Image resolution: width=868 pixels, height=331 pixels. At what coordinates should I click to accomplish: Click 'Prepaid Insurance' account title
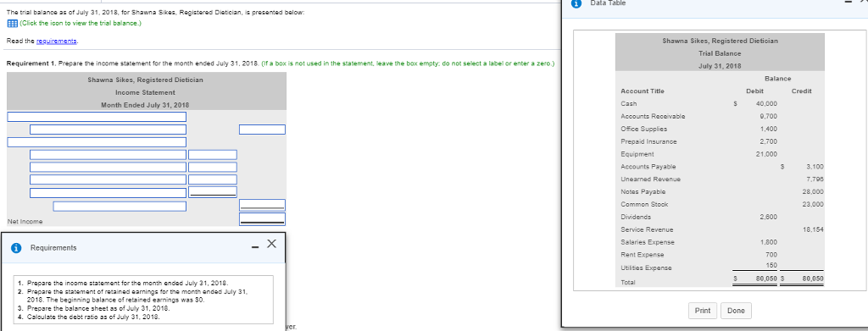[x=648, y=141]
